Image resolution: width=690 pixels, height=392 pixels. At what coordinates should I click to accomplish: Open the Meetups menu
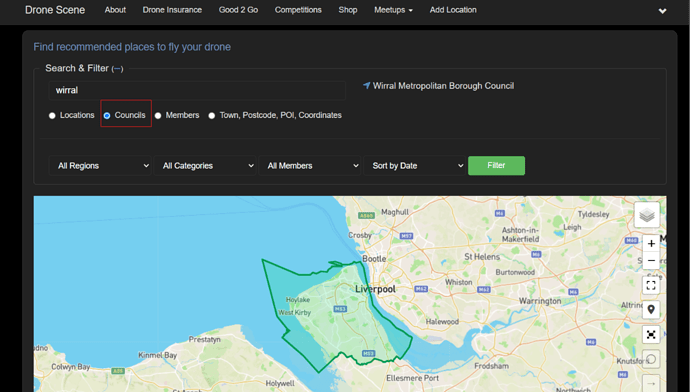tap(393, 10)
